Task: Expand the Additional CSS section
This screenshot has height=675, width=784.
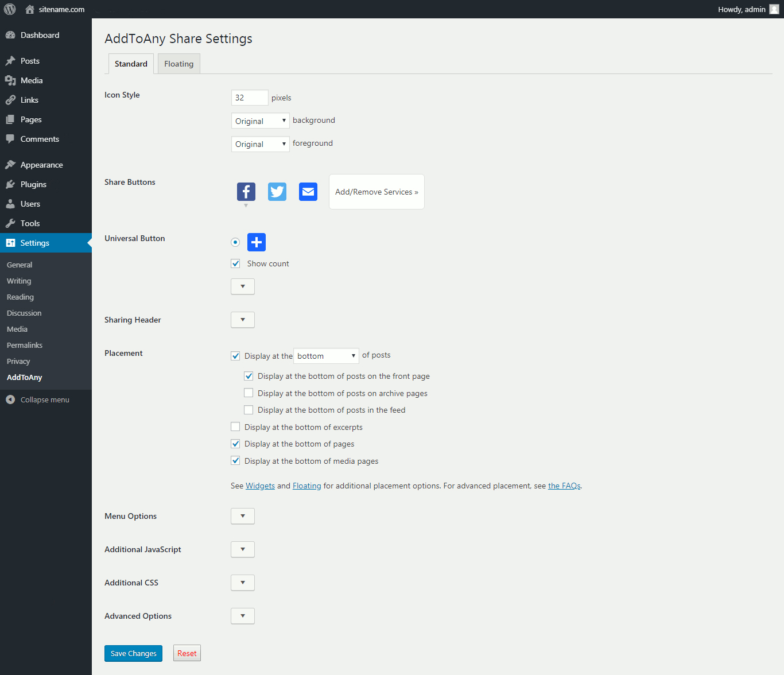Action: tap(243, 583)
